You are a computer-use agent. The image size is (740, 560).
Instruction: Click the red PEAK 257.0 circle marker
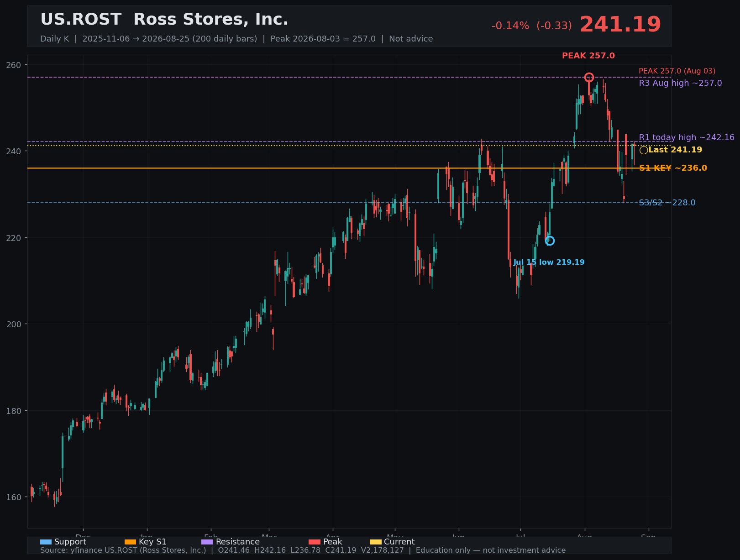tap(589, 77)
